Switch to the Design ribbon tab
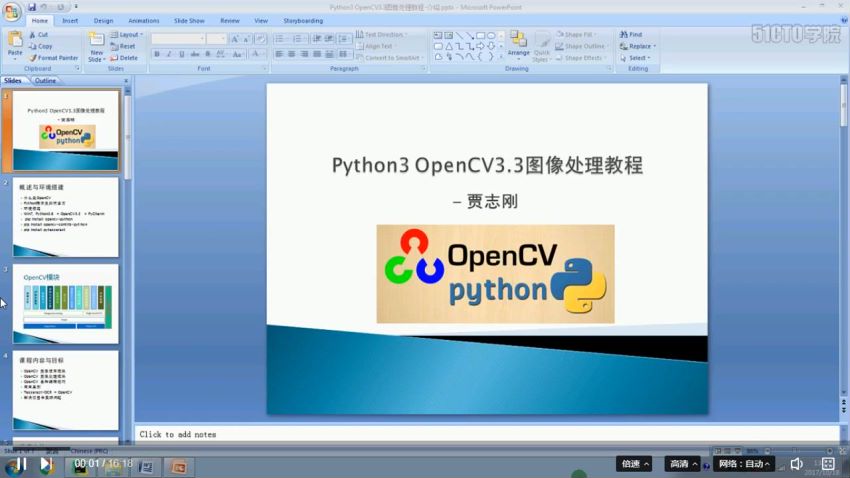 pyautogui.click(x=103, y=21)
